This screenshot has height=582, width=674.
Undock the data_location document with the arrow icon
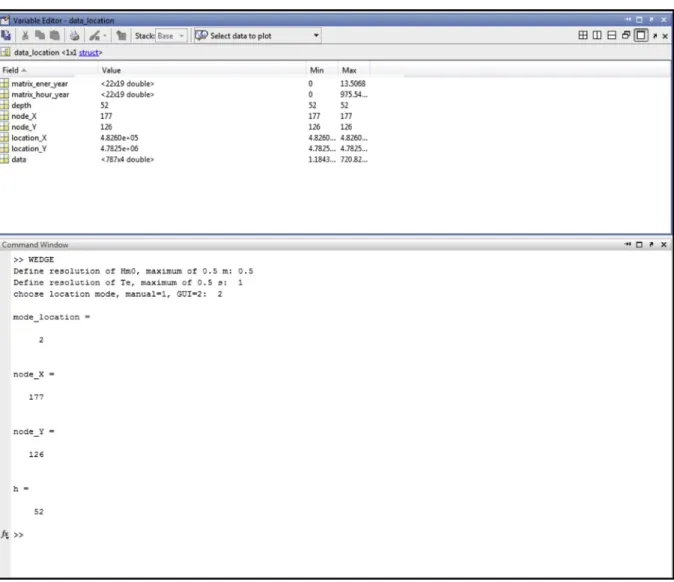pyautogui.click(x=655, y=36)
